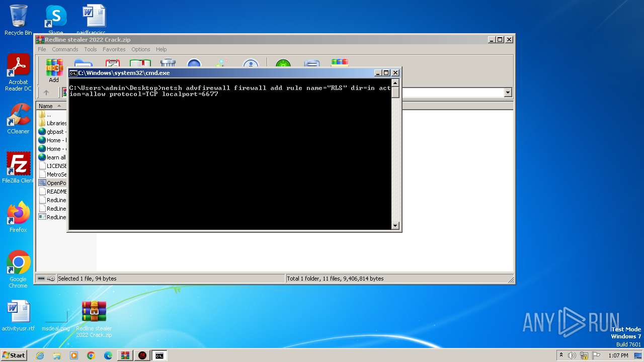Viewport: 644px width, 362px height.
Task: Click the drive icon in WinRAR status bar
Action: coord(41,279)
